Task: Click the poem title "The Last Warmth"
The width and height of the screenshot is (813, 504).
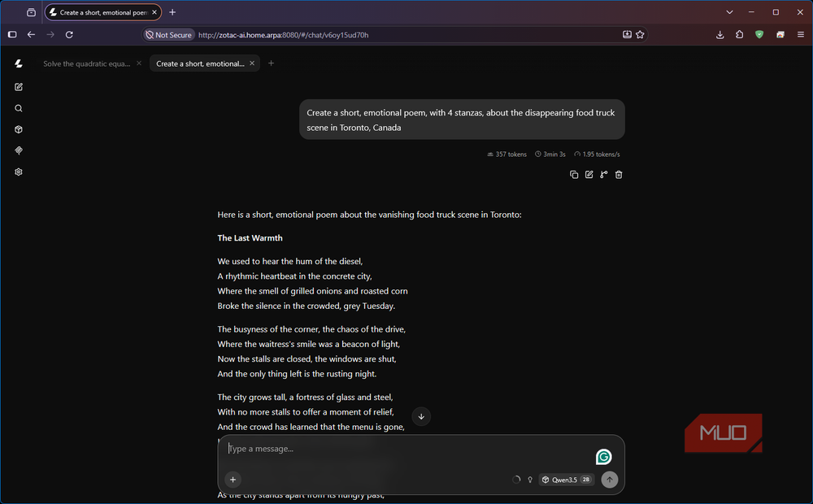Action: [250, 238]
